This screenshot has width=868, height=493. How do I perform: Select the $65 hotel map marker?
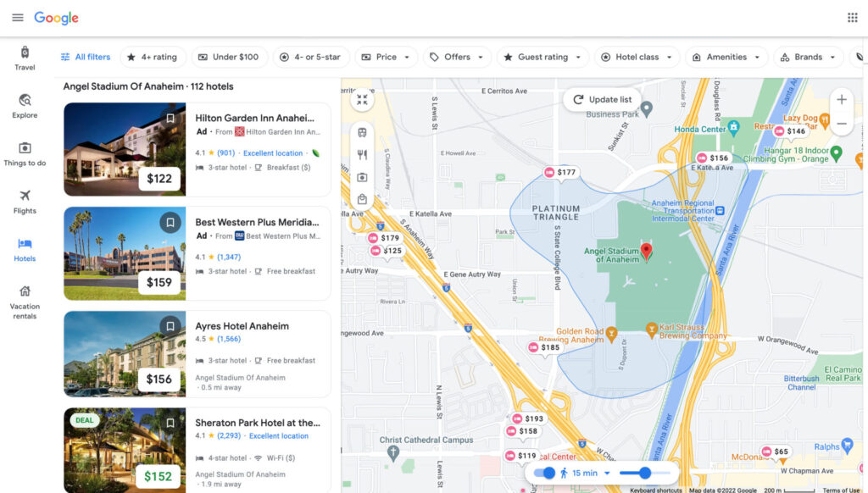775,451
